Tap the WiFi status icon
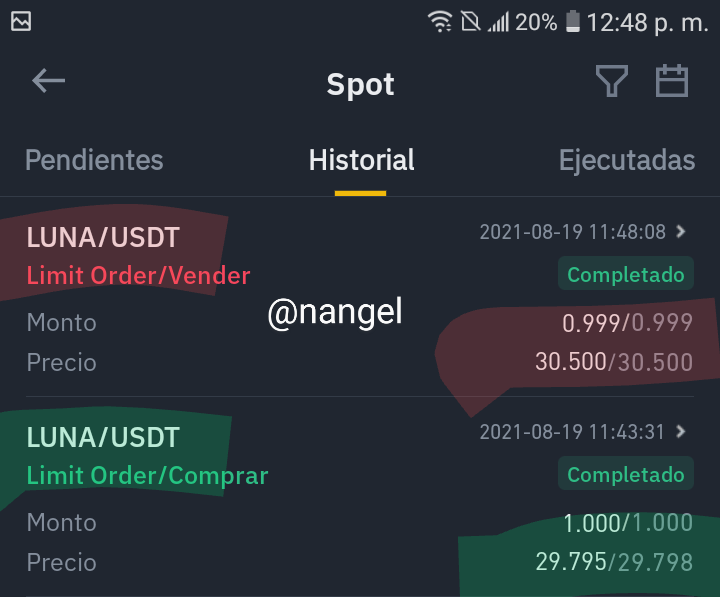 440,22
